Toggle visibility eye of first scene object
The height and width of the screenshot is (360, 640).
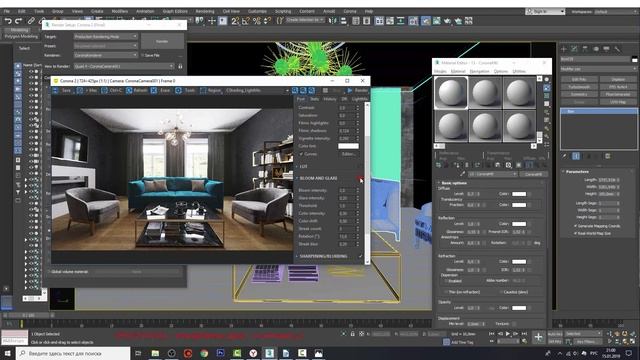(x=31, y=71)
